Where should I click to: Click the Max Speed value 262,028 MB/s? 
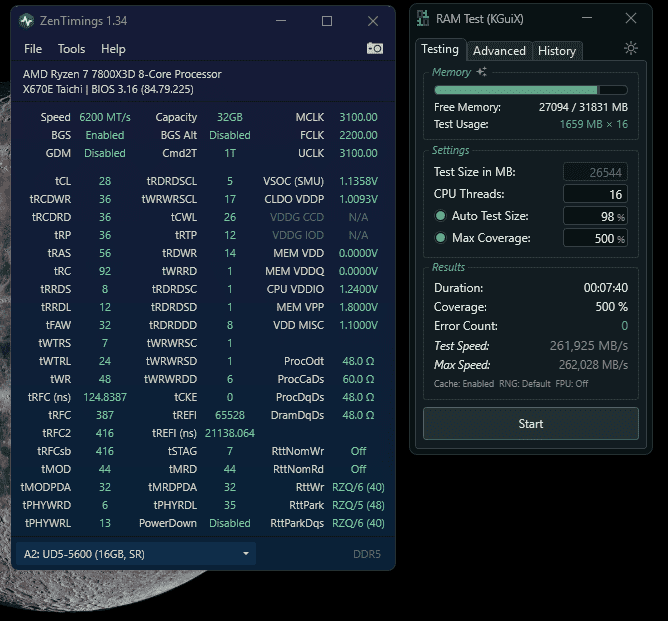tap(593, 365)
